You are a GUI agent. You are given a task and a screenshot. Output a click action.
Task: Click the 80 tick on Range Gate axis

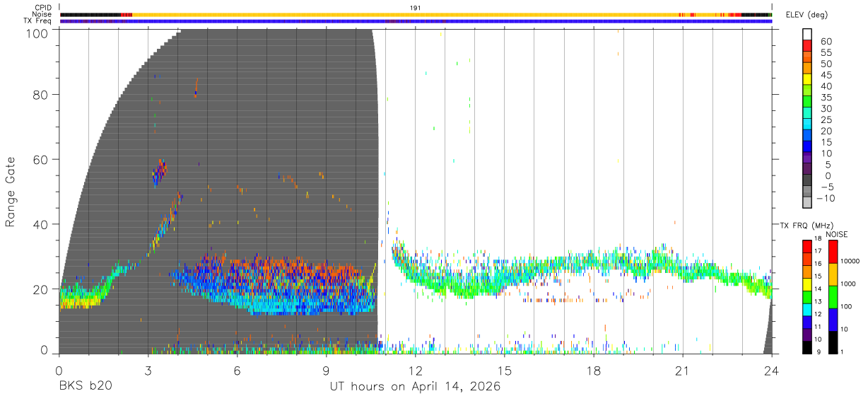41,95
